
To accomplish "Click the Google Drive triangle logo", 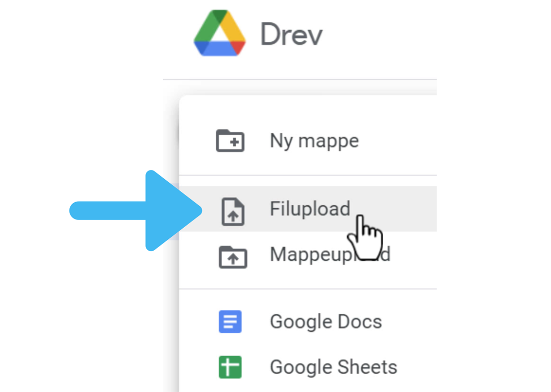I will pyautogui.click(x=219, y=33).
